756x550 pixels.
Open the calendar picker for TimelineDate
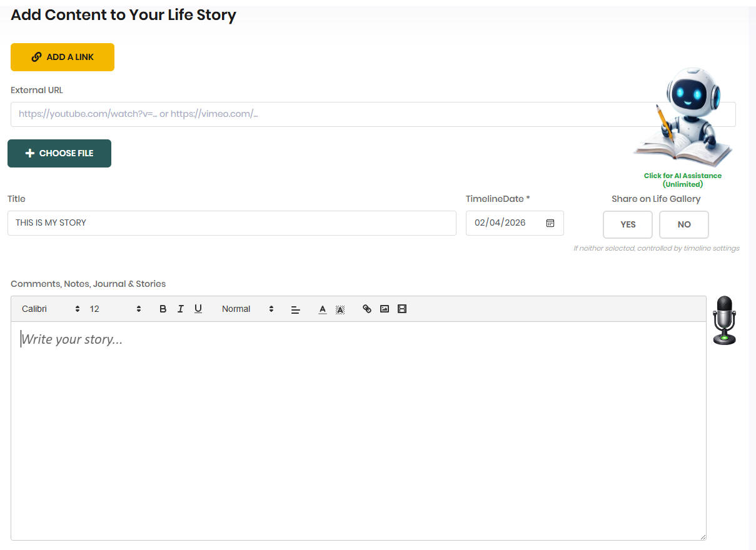pos(550,222)
